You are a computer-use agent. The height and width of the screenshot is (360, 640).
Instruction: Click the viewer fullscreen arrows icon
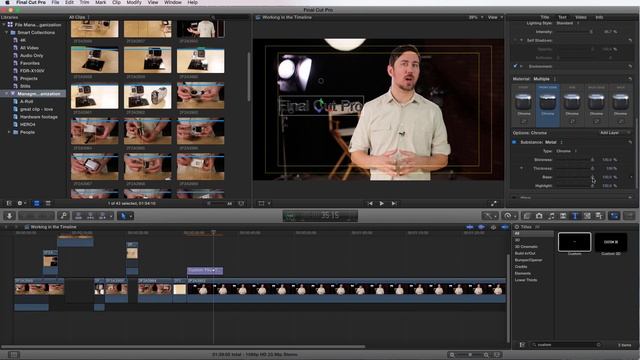pyautogui.click(x=493, y=203)
